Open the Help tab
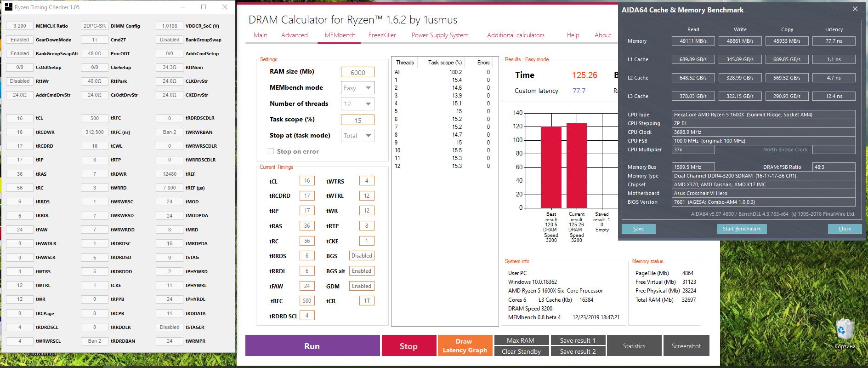Viewport: 868px width, 368px height. (x=573, y=35)
